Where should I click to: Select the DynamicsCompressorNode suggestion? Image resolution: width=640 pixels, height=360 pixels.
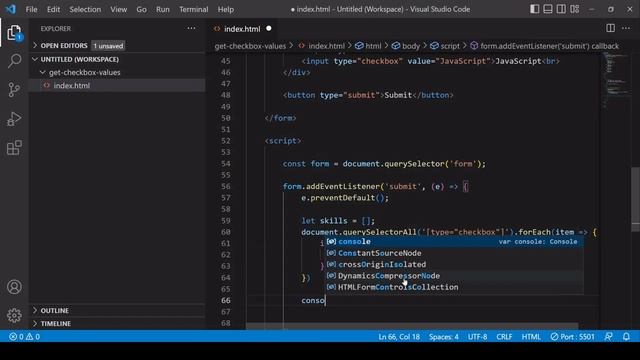[x=454, y=276]
